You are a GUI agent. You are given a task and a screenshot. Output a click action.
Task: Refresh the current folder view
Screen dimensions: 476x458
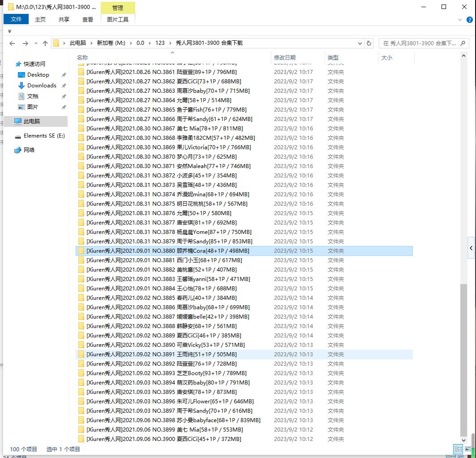click(369, 43)
